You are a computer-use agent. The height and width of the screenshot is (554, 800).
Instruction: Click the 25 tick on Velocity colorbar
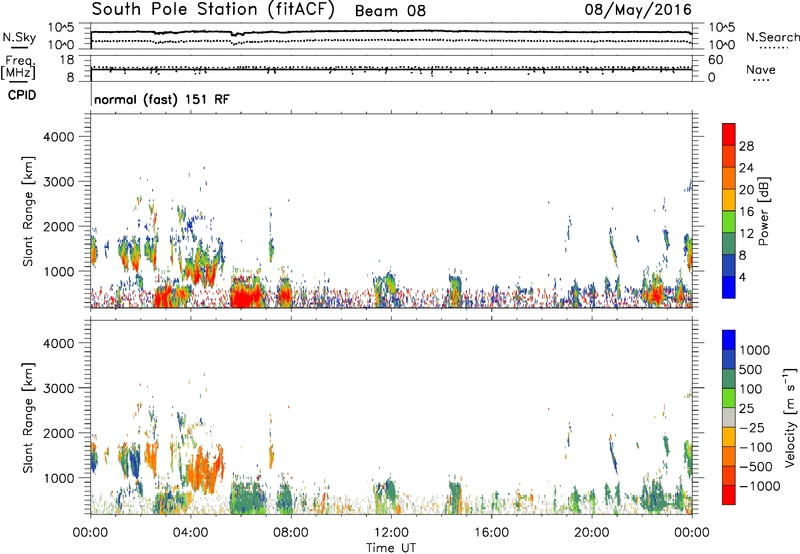[746, 409]
